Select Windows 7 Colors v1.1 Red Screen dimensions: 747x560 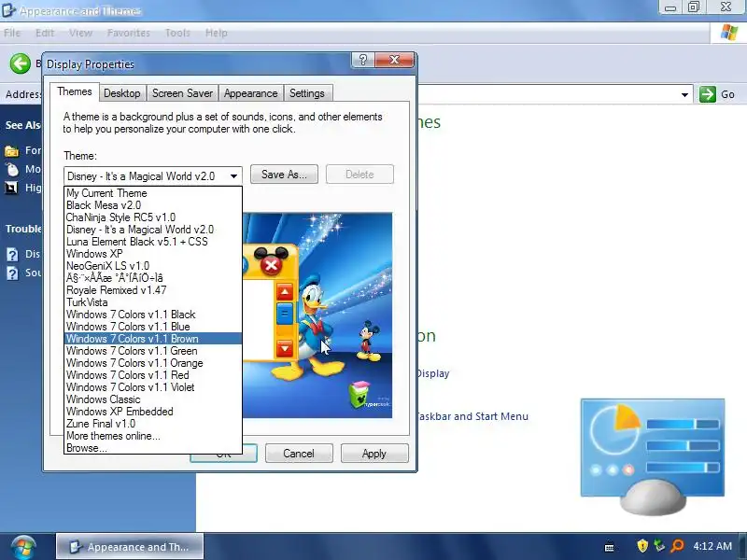point(153,375)
